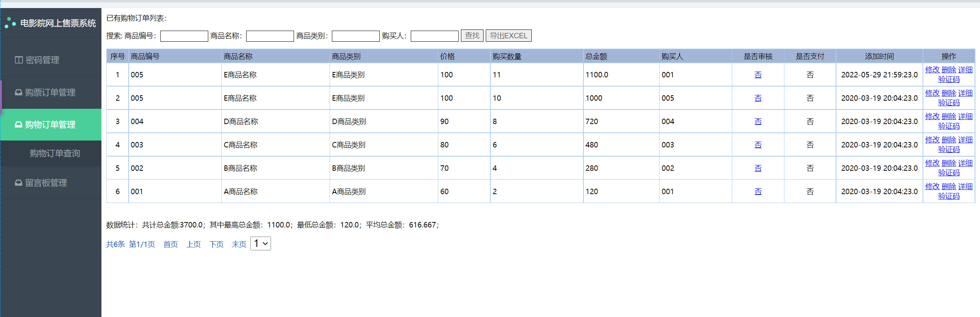Screen dimensions: 980x317
Task: Click 验证码 in row 2
Action: (949, 103)
